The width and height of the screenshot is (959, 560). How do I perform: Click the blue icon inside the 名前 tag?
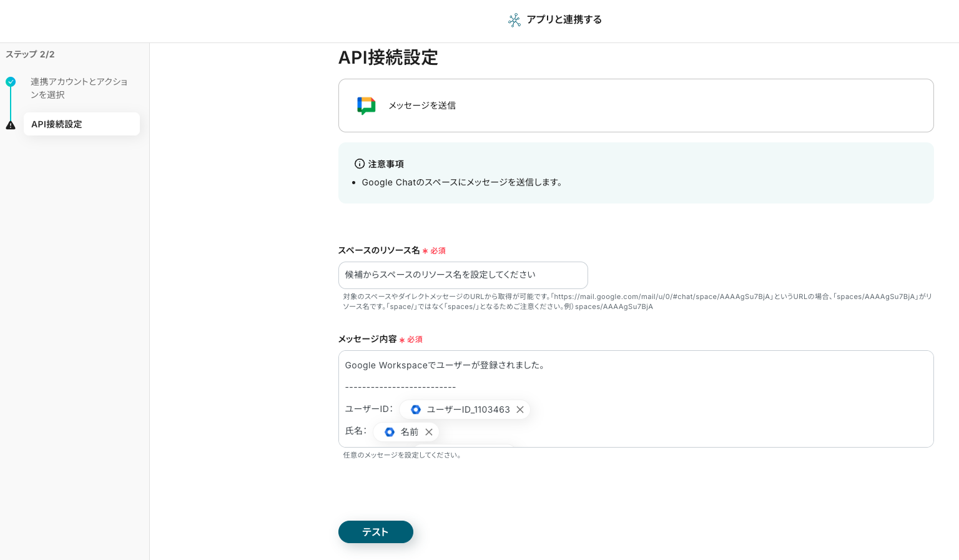pyautogui.click(x=390, y=432)
